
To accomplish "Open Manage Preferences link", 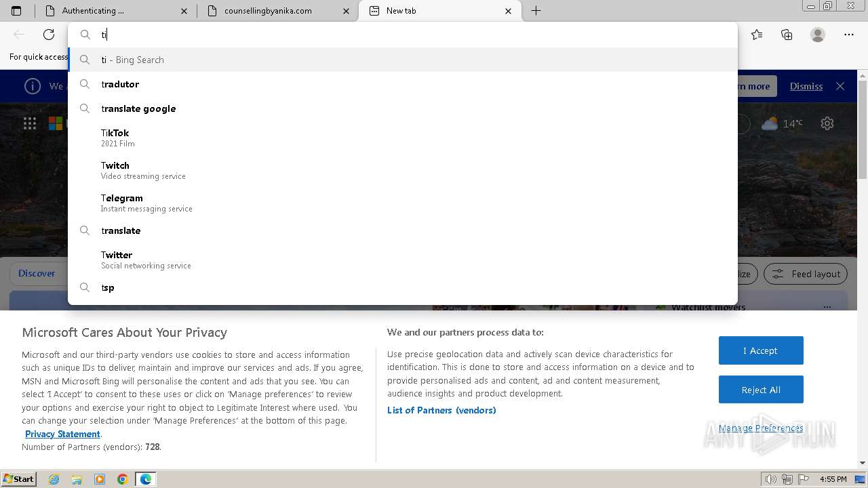I will 761,428.
